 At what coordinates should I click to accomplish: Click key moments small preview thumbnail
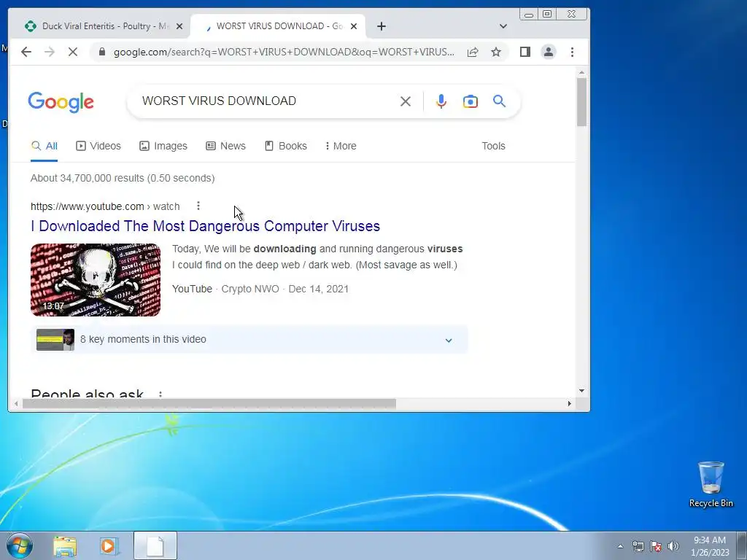55,340
